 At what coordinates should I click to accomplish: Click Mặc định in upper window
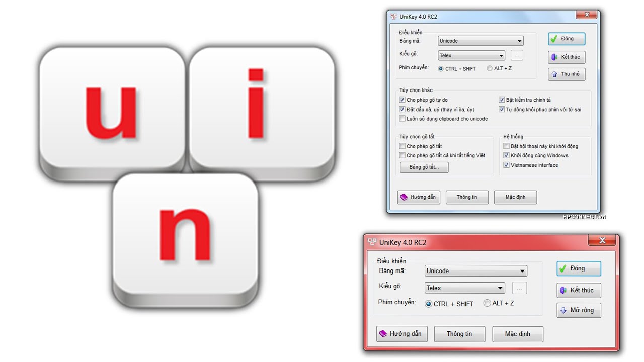[515, 197]
